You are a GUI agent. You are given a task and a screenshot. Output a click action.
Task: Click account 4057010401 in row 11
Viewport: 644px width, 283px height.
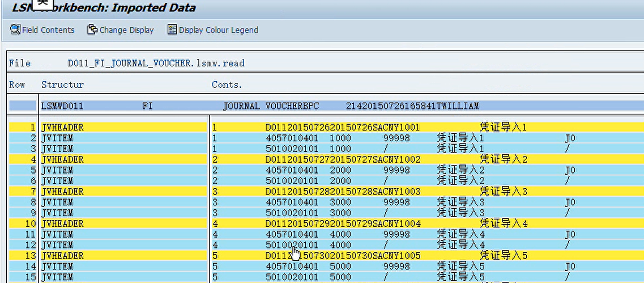(x=292, y=234)
